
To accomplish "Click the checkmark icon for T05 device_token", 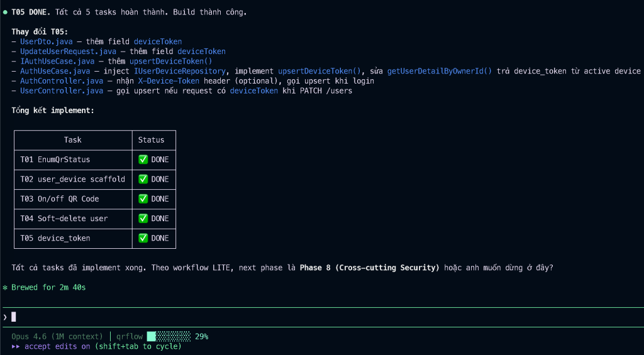I will coord(143,238).
